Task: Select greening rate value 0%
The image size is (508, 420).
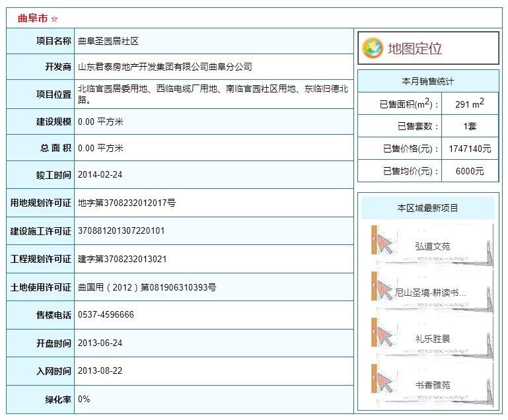Action: pyautogui.click(x=84, y=399)
